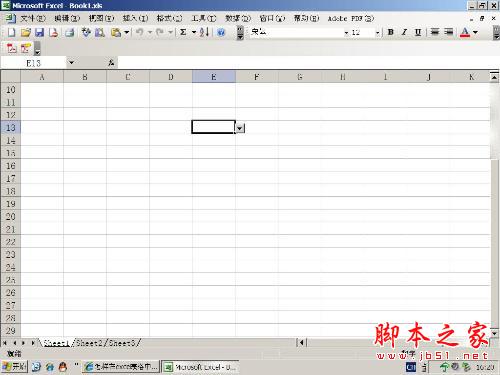Undo the last action
500x375 pixels.
click(x=140, y=32)
